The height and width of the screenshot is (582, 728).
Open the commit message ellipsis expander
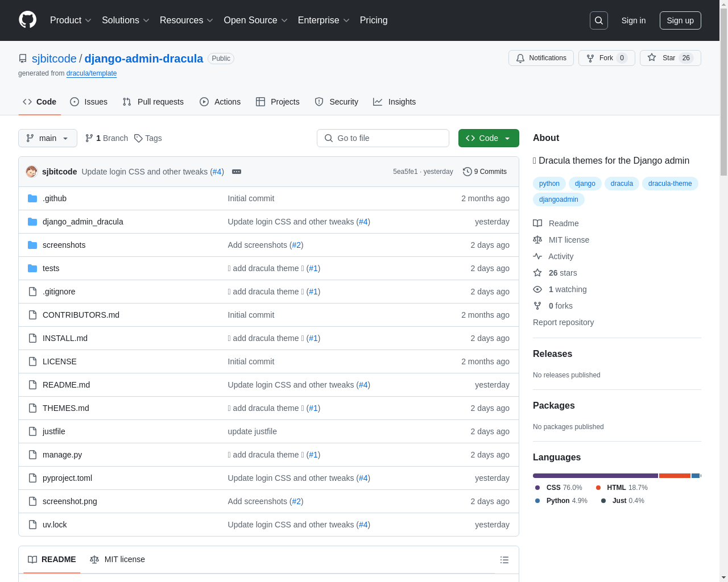(x=237, y=172)
